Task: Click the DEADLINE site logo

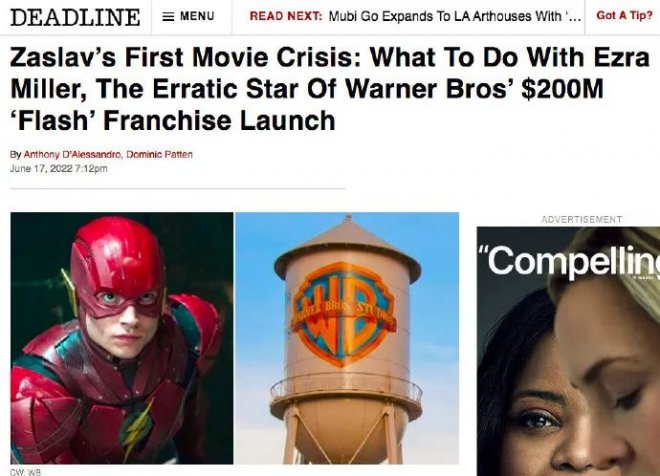Action: tap(75, 17)
